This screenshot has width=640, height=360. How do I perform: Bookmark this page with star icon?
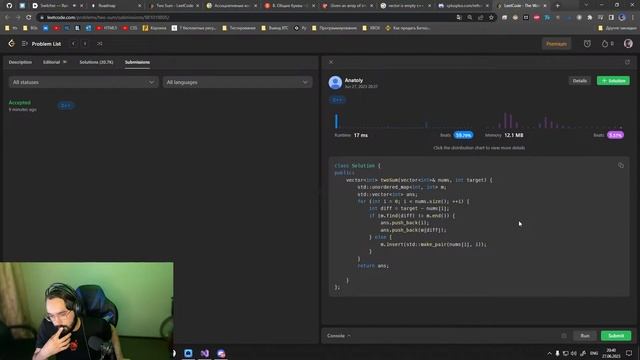pos(491,18)
